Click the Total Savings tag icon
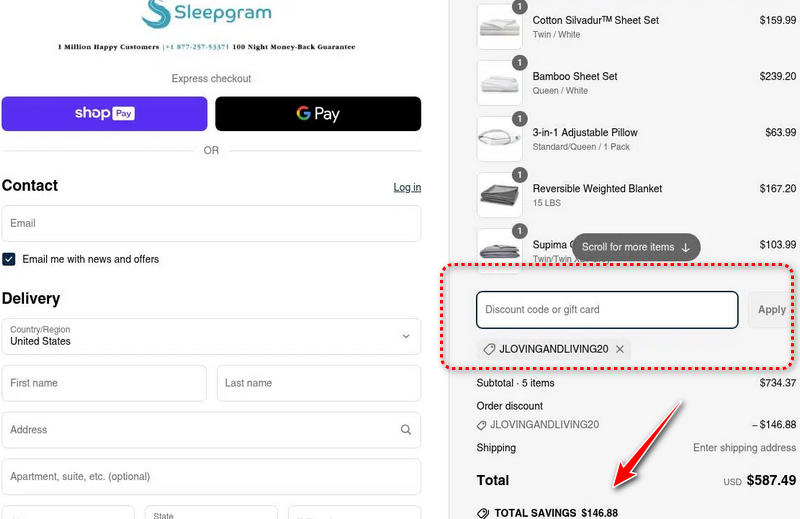Viewport: 800px width, 519px height. [x=484, y=513]
